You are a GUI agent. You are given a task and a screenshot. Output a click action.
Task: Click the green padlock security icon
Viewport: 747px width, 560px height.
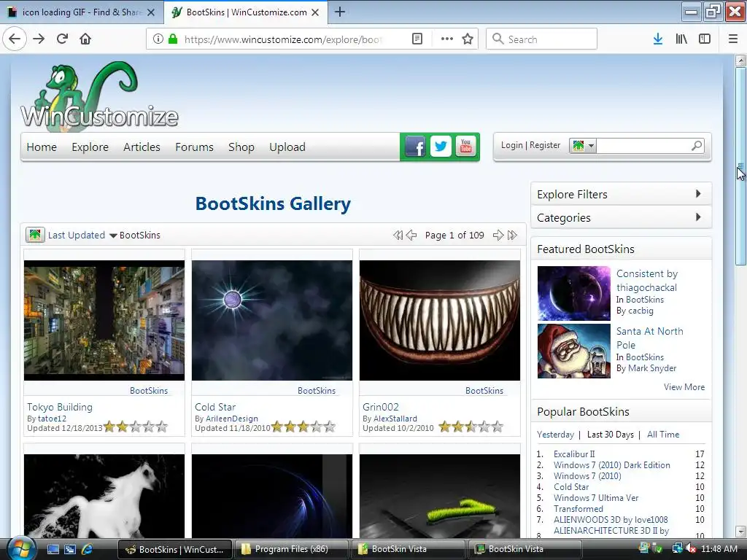(174, 39)
